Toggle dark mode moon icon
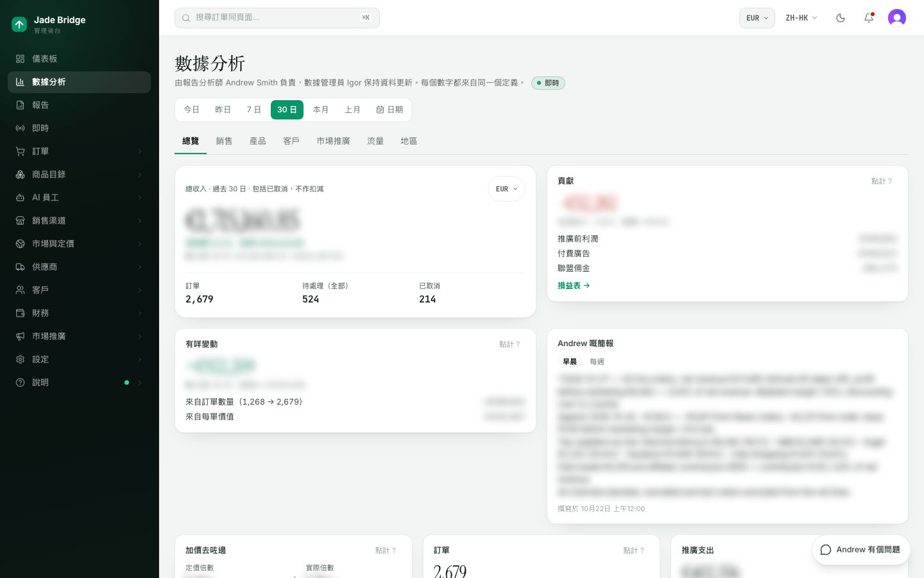The image size is (924, 578). click(841, 18)
